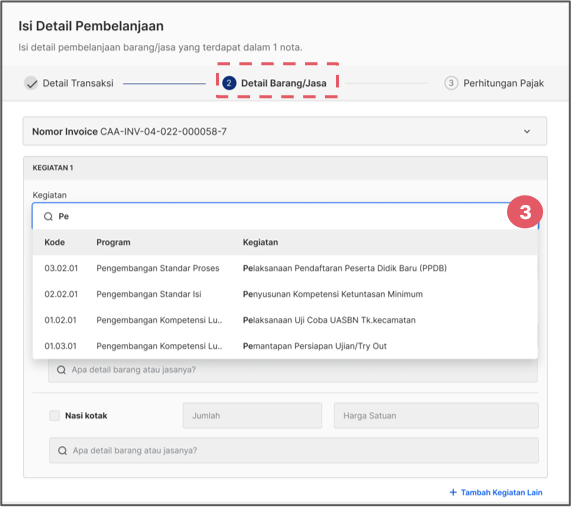Viewport: 571px width, 507px height.
Task: Click code 01.02.01 in the list
Action: (60, 320)
